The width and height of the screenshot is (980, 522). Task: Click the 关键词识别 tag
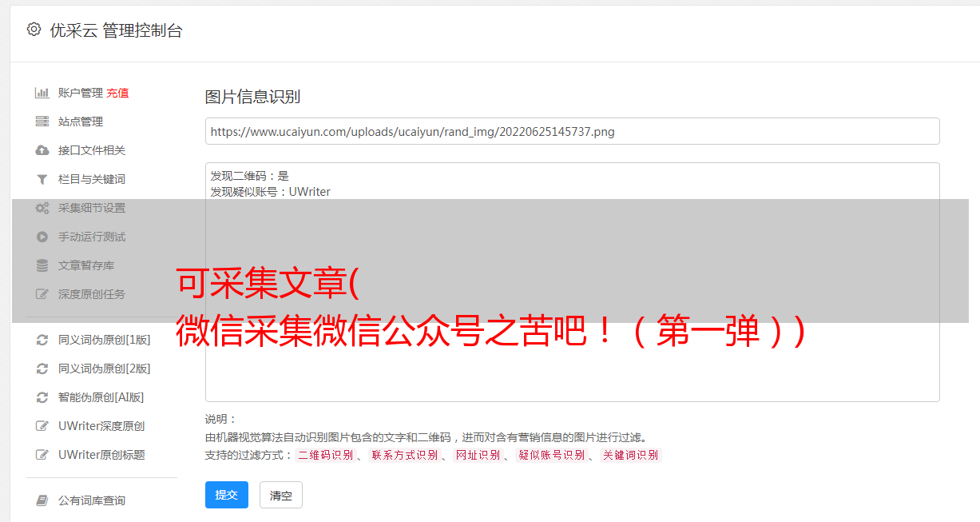click(630, 455)
